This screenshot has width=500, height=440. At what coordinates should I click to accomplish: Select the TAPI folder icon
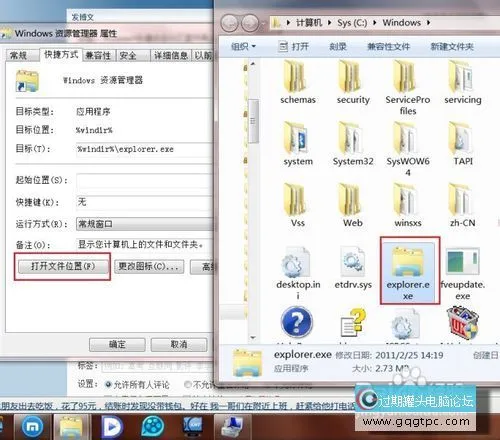[x=461, y=139]
